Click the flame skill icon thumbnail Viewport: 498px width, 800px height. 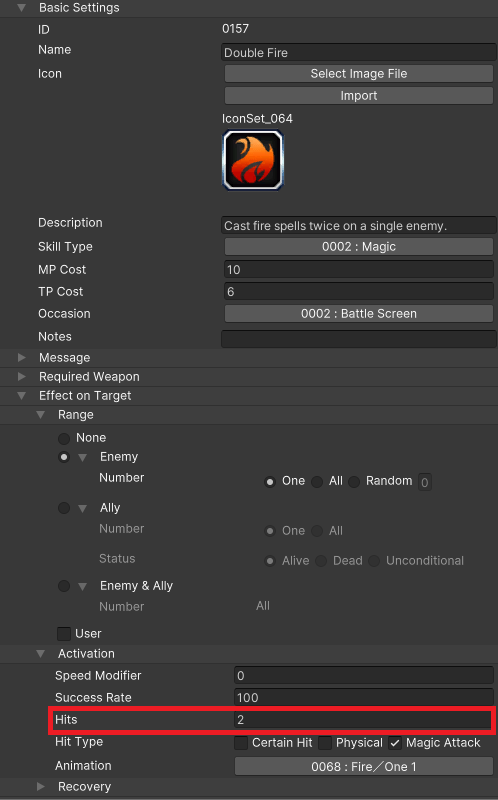(x=253, y=160)
